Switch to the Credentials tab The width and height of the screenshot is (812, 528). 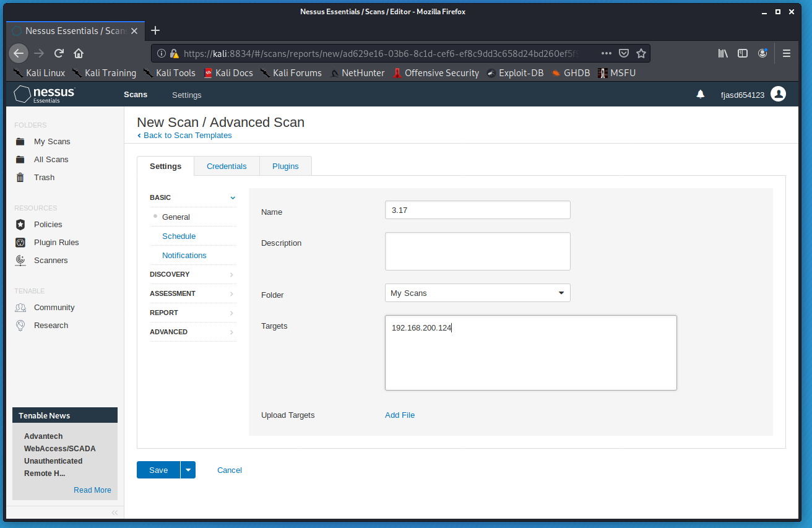[x=227, y=167]
